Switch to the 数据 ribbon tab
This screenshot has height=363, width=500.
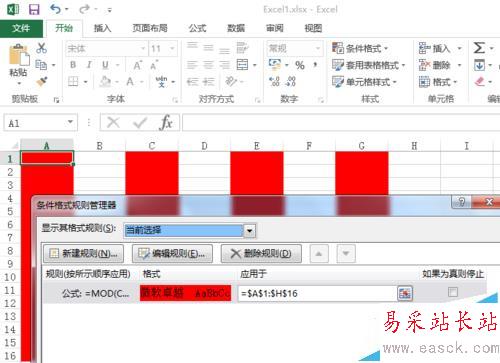[x=236, y=28]
